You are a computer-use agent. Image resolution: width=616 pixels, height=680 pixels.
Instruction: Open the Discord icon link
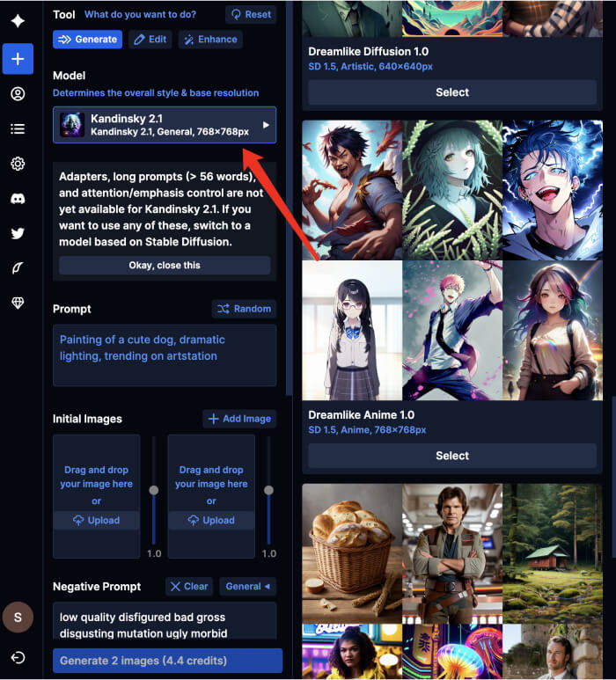click(x=18, y=199)
